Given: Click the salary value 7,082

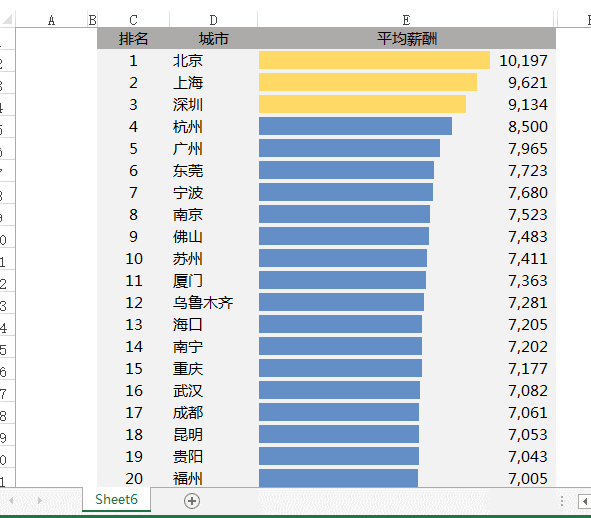Looking at the screenshot, I should click(527, 390).
